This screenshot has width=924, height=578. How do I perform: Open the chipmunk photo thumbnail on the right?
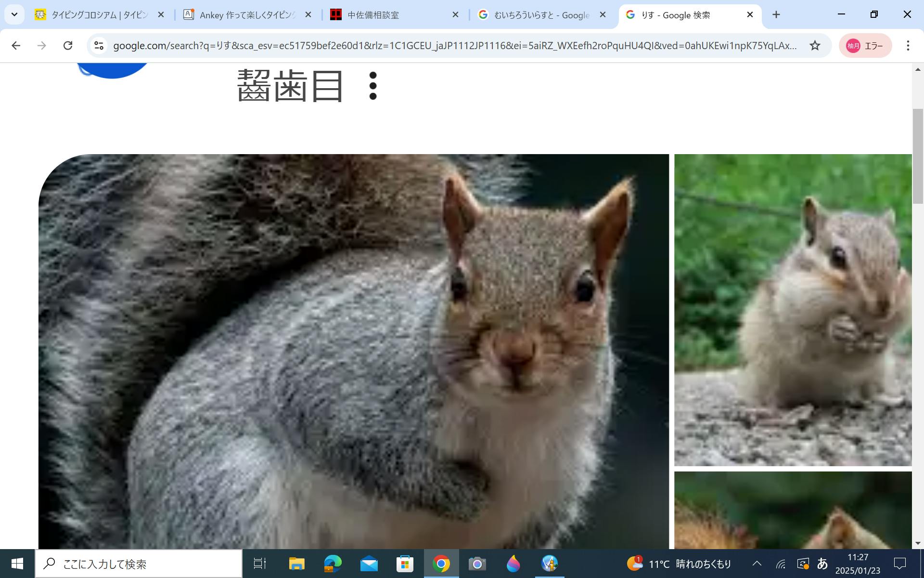[793, 310]
